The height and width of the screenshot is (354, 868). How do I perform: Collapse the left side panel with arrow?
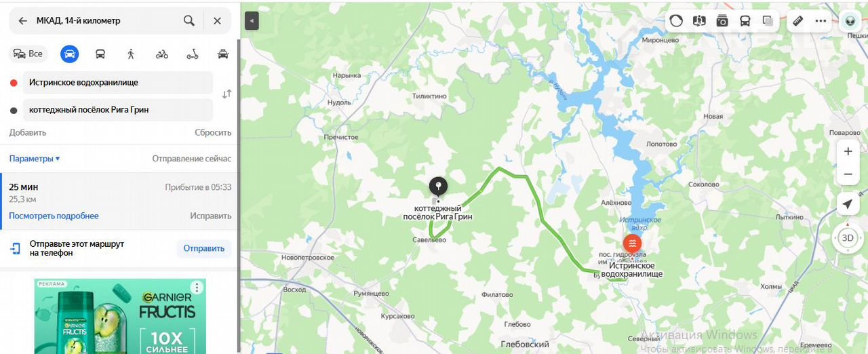click(252, 21)
